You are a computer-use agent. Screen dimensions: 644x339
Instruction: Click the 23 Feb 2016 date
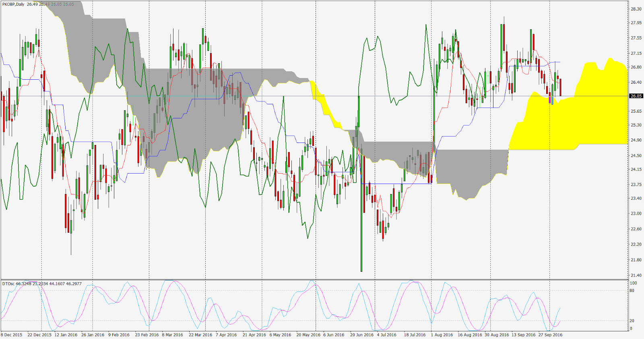147,335
